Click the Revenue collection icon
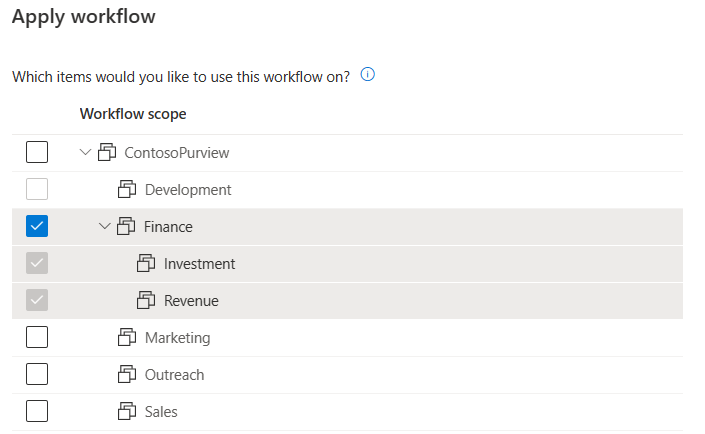The width and height of the screenshot is (705, 434). (146, 300)
